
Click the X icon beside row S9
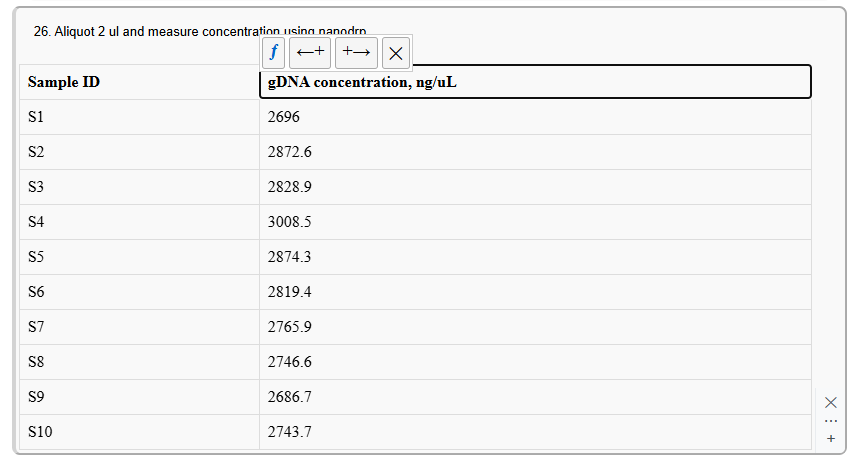click(830, 402)
